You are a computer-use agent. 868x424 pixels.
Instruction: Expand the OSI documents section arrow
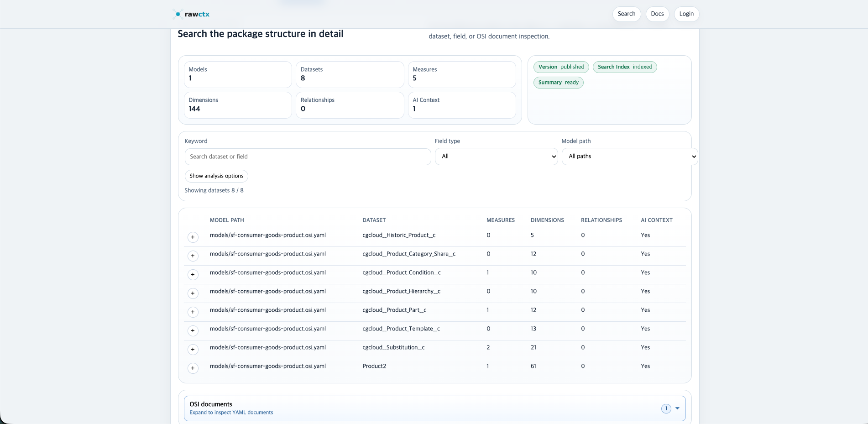677,408
